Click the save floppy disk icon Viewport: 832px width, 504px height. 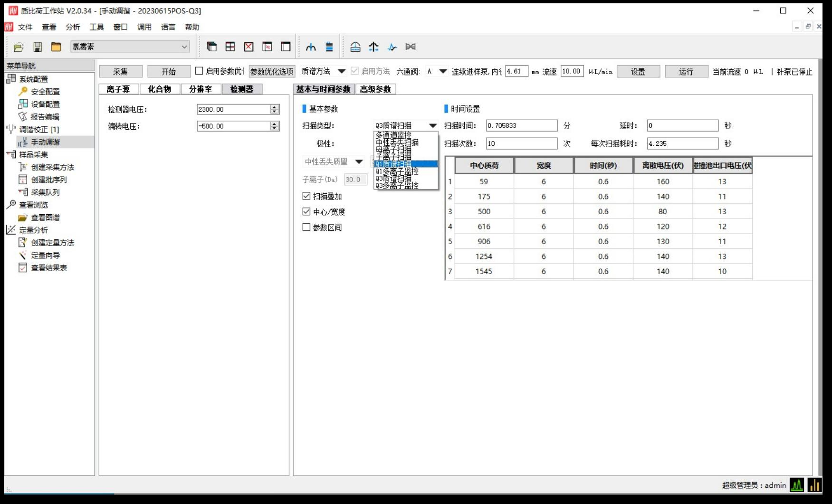38,47
